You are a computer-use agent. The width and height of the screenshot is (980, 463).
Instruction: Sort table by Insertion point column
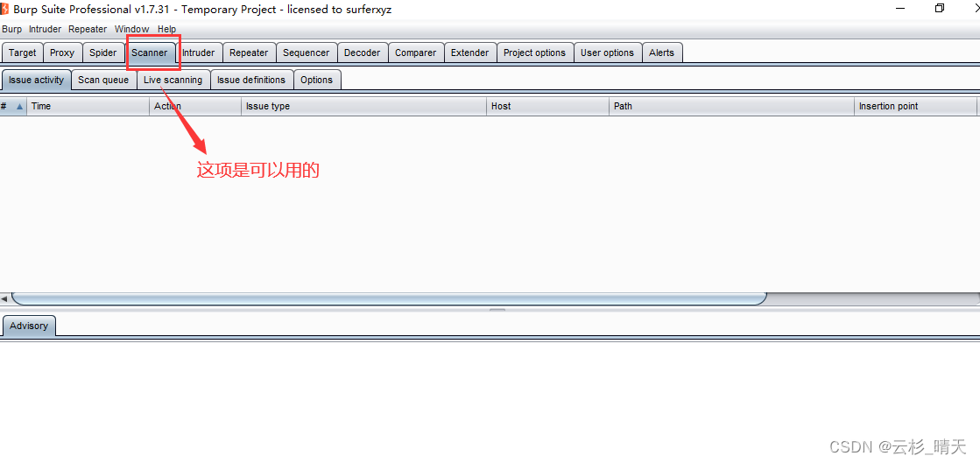coord(915,106)
